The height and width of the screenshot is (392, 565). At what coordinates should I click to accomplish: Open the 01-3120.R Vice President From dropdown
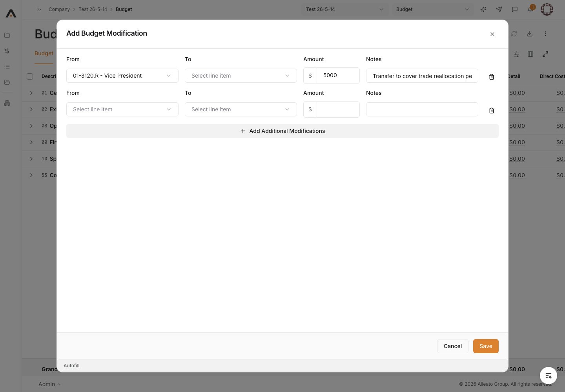tap(122, 76)
